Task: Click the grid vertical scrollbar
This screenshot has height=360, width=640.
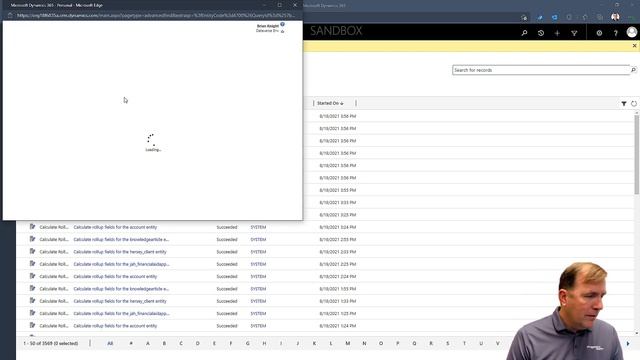Action: coord(636,155)
